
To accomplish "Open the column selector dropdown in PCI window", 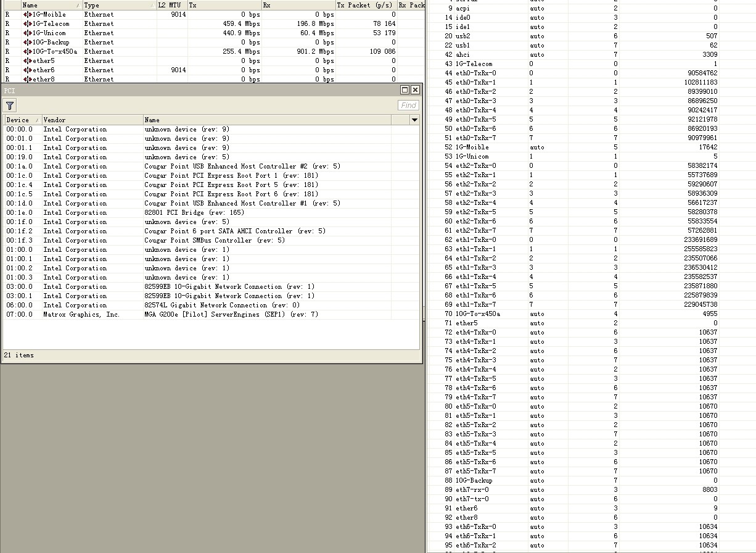I will coord(415,120).
